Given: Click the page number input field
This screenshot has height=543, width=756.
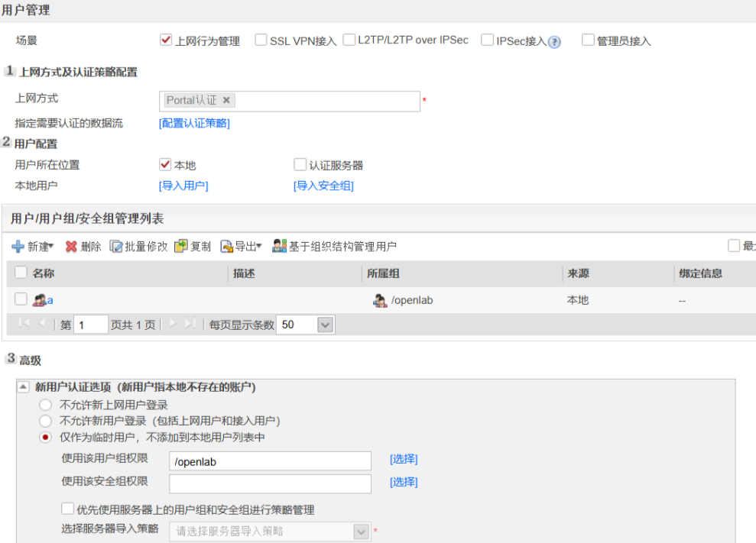Looking at the screenshot, I should click(x=91, y=325).
